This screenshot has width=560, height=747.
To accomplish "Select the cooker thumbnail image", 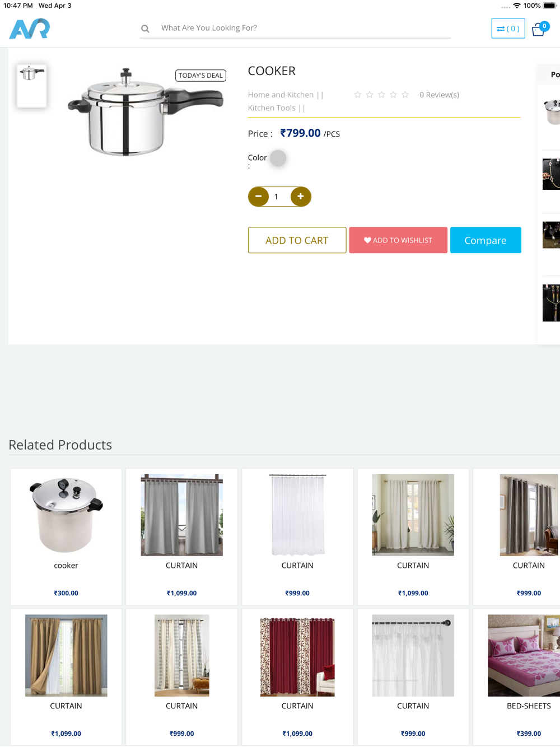I will tap(31, 85).
